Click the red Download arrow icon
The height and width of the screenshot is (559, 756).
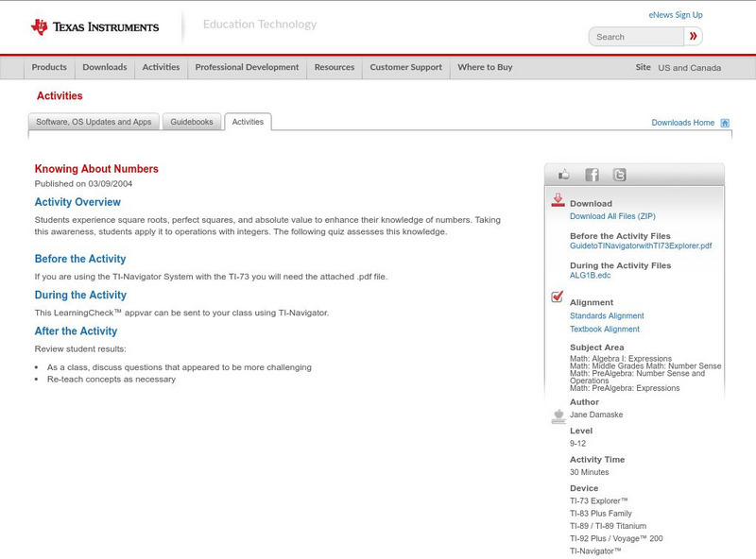pos(558,200)
